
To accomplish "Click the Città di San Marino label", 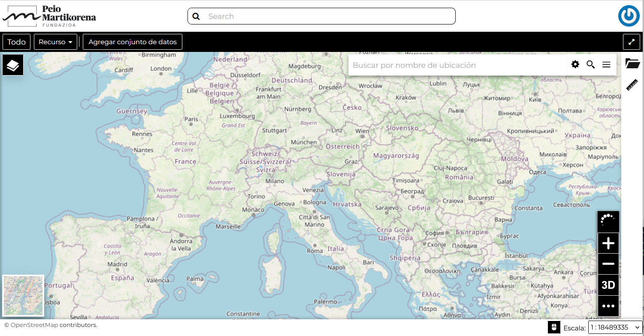I will click(314, 221).
